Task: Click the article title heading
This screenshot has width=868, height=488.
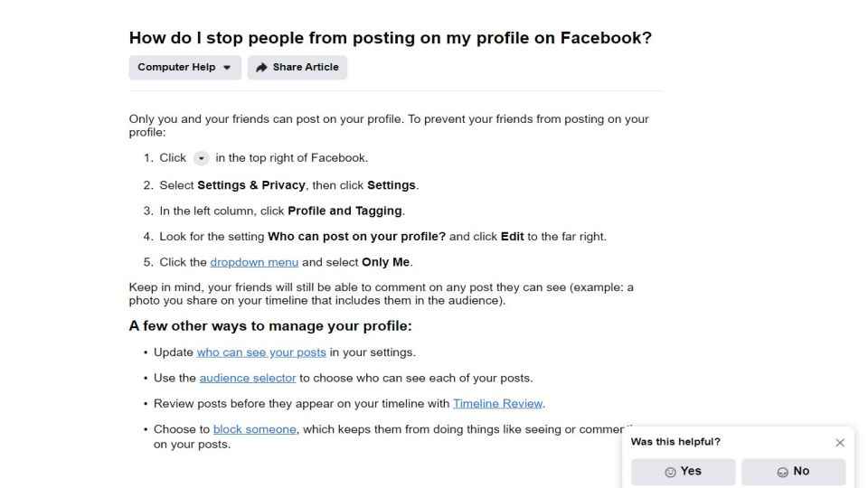Action: (x=391, y=38)
